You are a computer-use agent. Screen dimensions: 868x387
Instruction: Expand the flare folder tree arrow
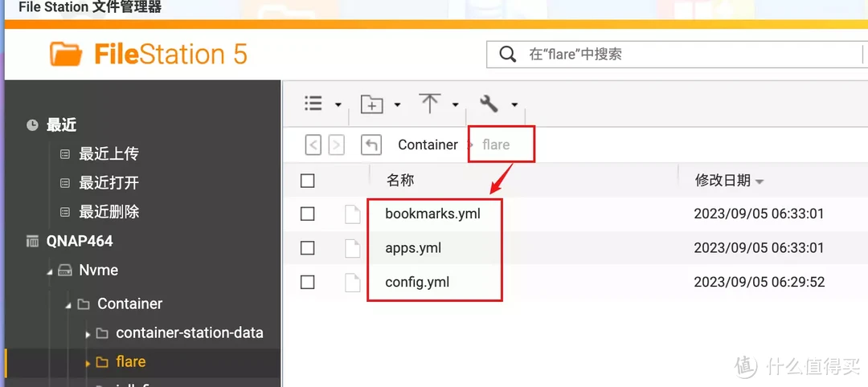pyautogui.click(x=88, y=363)
